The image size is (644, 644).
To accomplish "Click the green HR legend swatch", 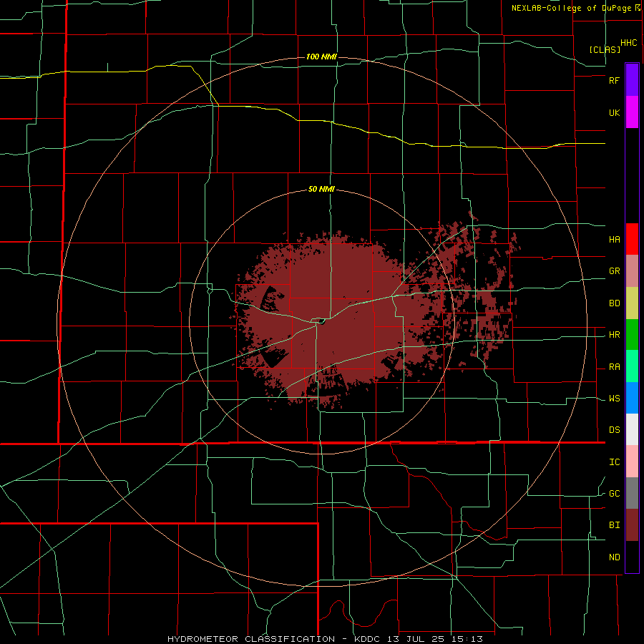I will point(632,335).
